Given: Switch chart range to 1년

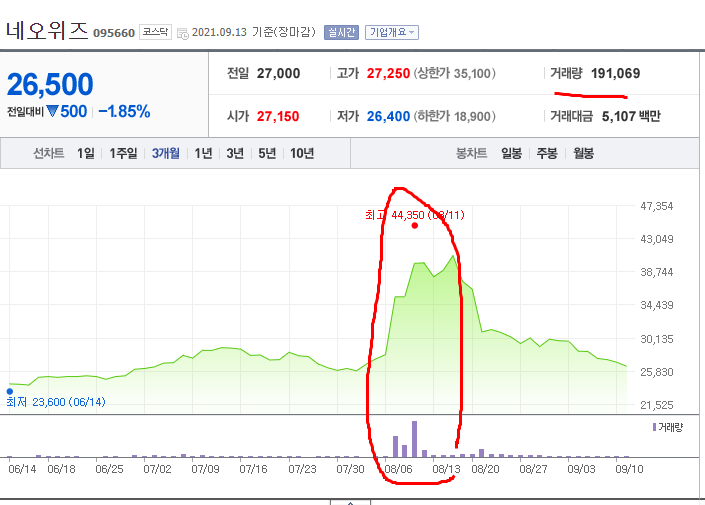Looking at the screenshot, I should 203,153.
